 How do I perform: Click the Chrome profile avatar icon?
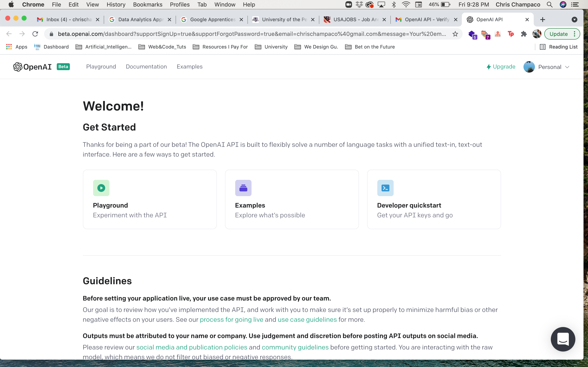click(536, 34)
